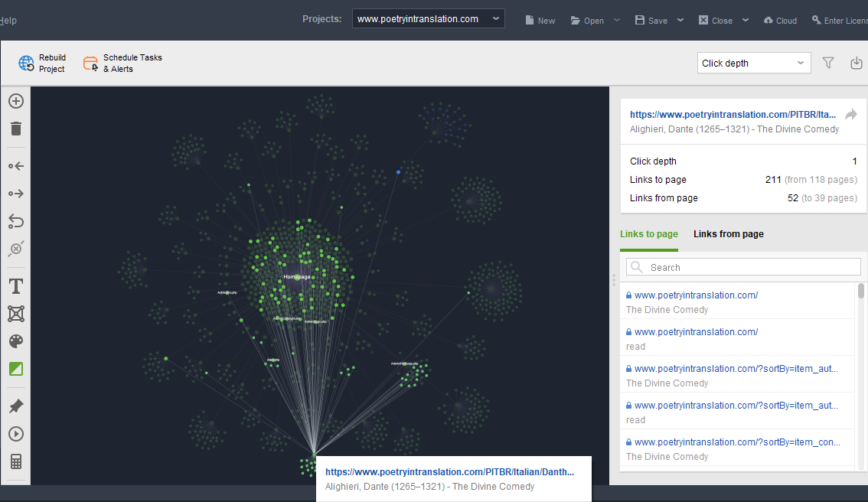Viewport: 868px width, 502px height.
Task: Switch to Links to page tab
Action: 649,234
